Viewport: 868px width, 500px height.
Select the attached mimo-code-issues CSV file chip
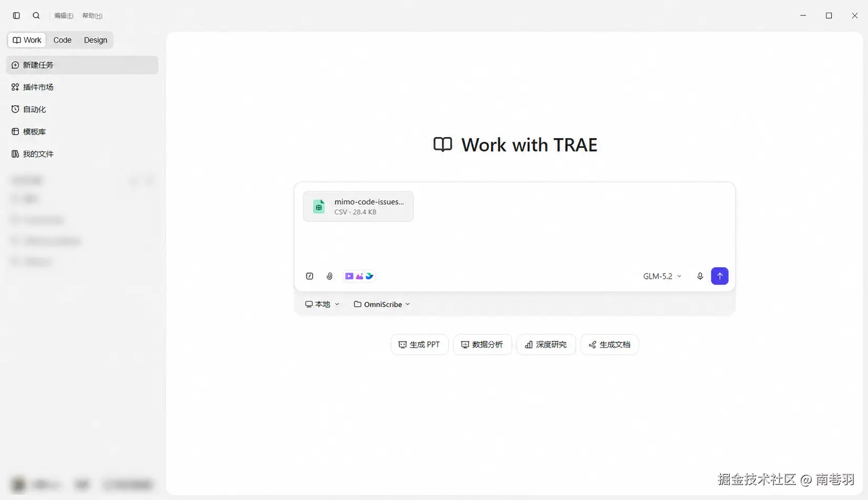358,206
